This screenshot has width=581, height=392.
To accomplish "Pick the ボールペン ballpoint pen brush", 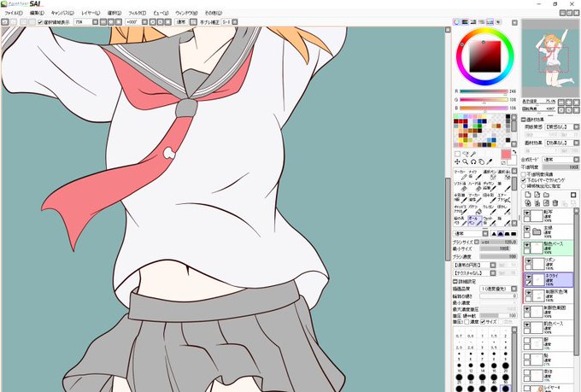I will [475, 221].
